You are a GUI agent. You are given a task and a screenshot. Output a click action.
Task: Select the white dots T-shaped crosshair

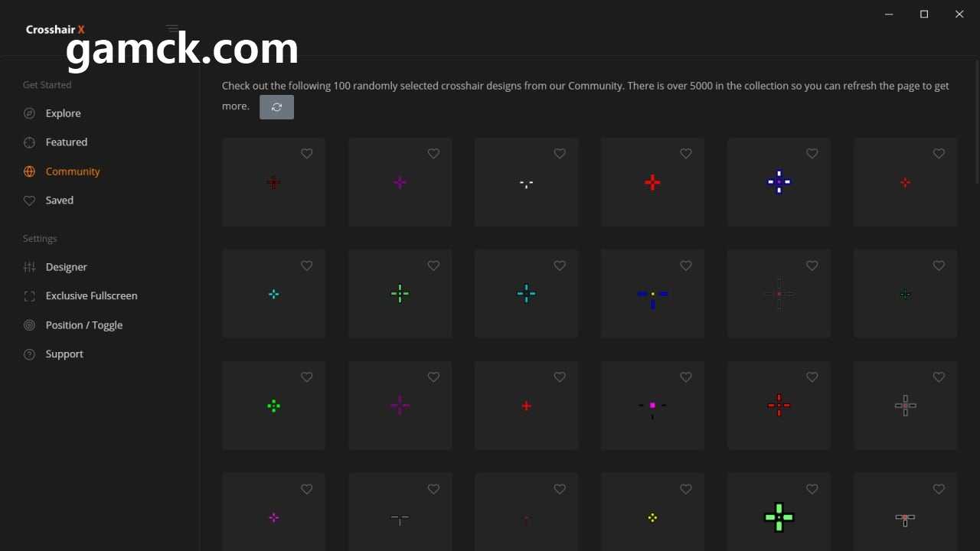click(526, 182)
